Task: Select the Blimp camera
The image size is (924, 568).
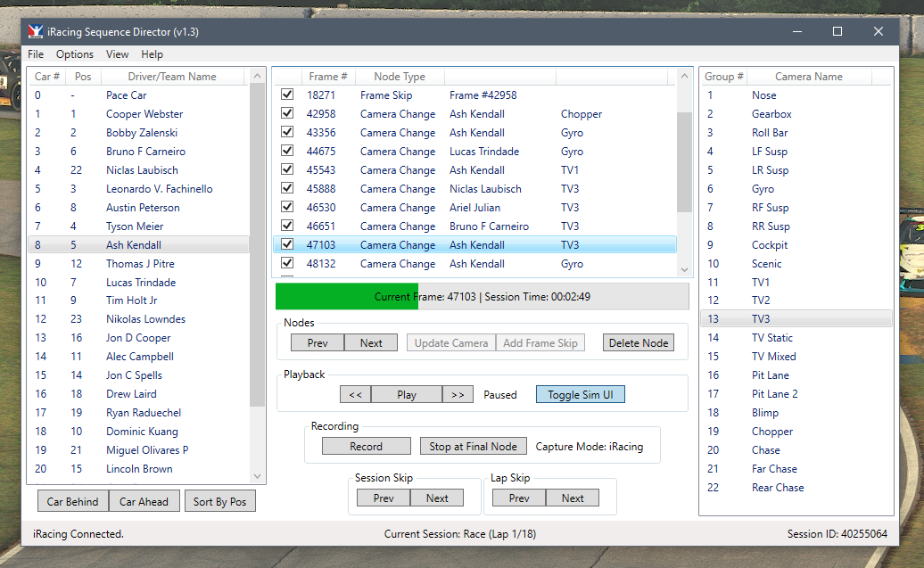Action: [796, 413]
